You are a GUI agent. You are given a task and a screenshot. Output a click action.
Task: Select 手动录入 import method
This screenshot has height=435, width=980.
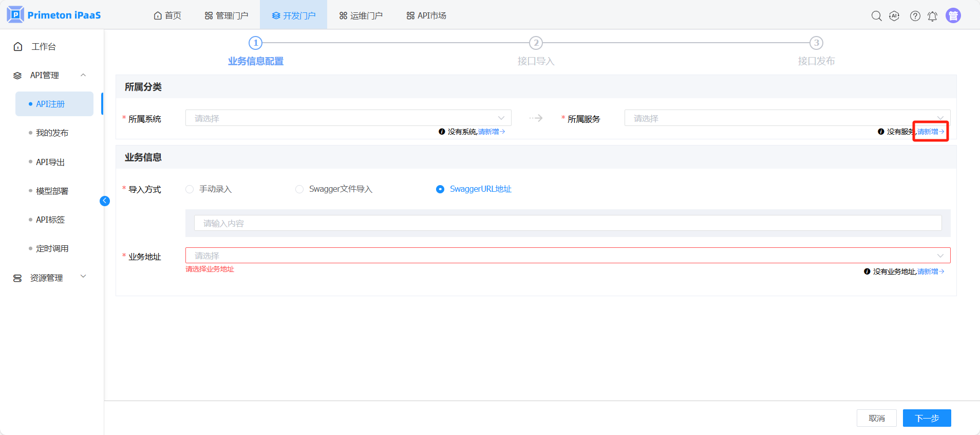coord(190,189)
